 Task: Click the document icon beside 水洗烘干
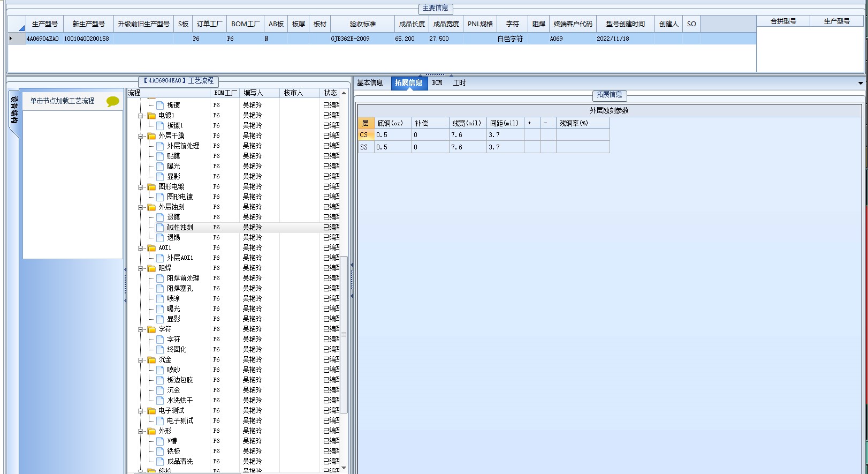[160, 400]
